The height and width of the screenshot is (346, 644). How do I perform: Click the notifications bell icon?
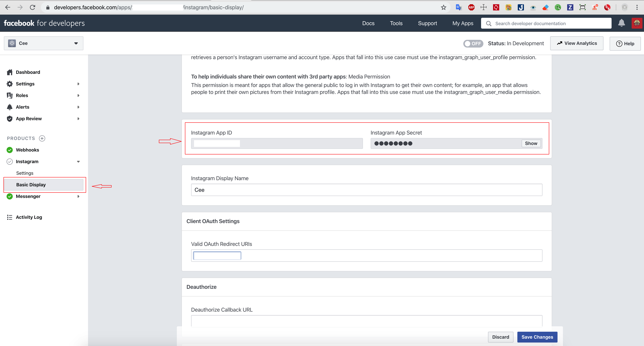621,23
